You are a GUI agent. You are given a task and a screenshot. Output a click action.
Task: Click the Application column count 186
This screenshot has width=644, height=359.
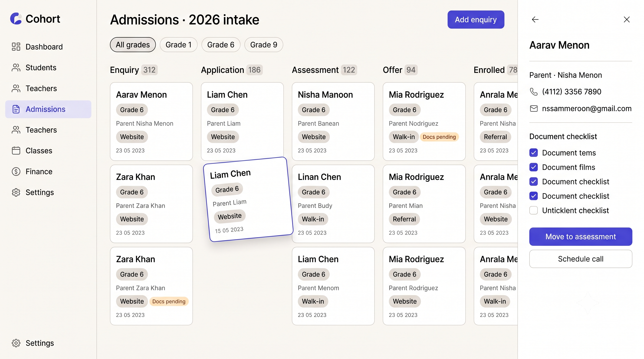[254, 70]
